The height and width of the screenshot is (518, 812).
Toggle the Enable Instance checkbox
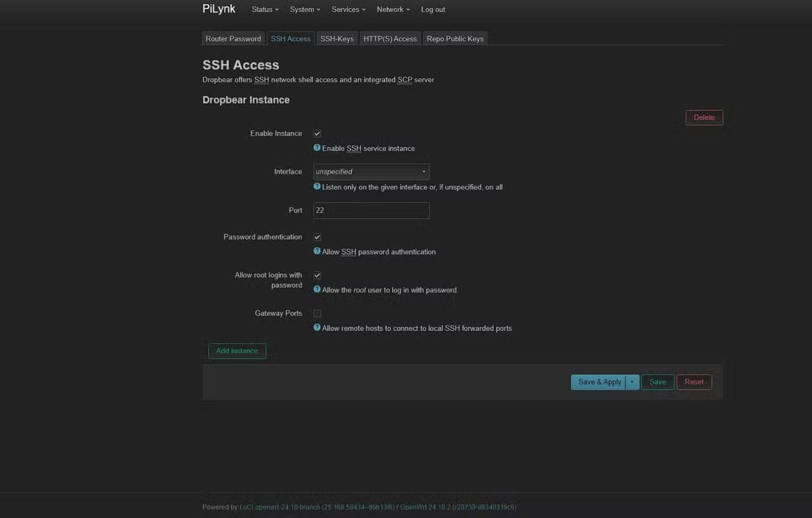pos(317,134)
